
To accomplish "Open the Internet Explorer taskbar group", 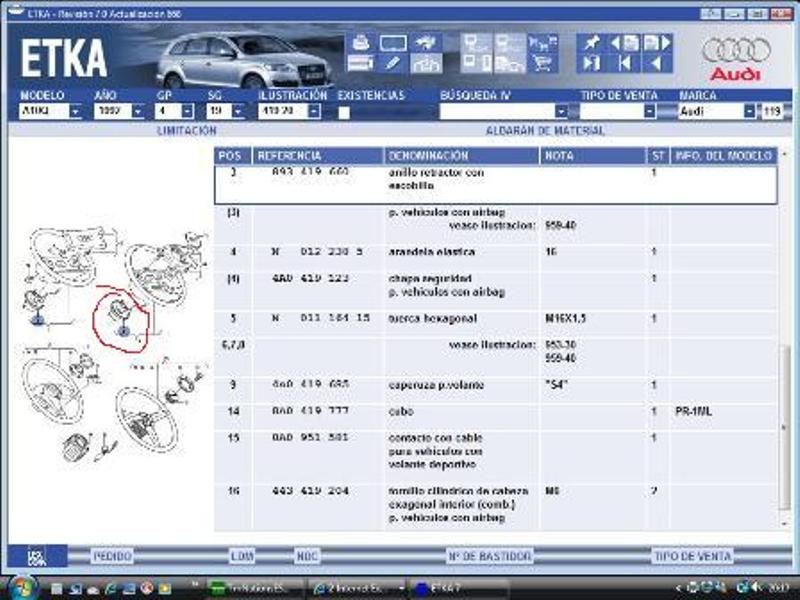I will point(358,588).
